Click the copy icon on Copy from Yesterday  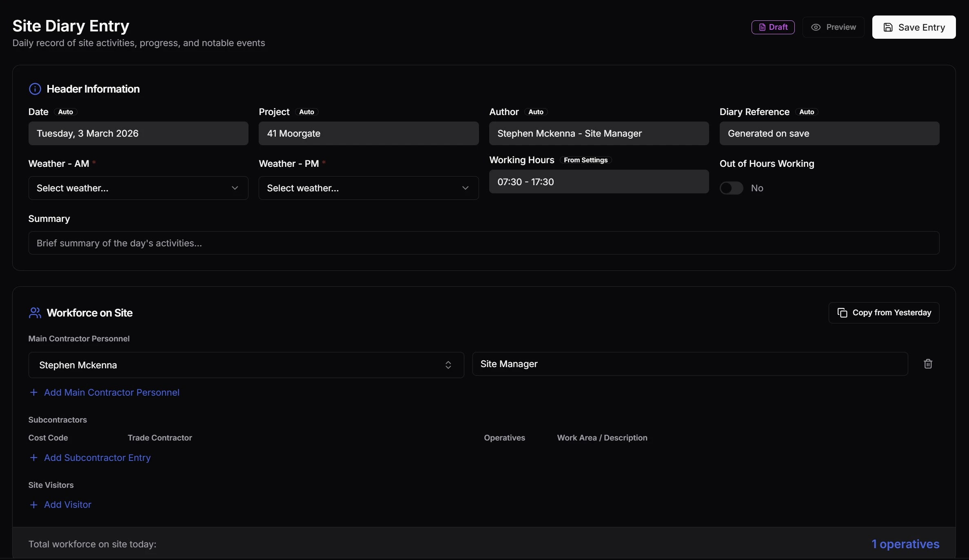click(843, 312)
